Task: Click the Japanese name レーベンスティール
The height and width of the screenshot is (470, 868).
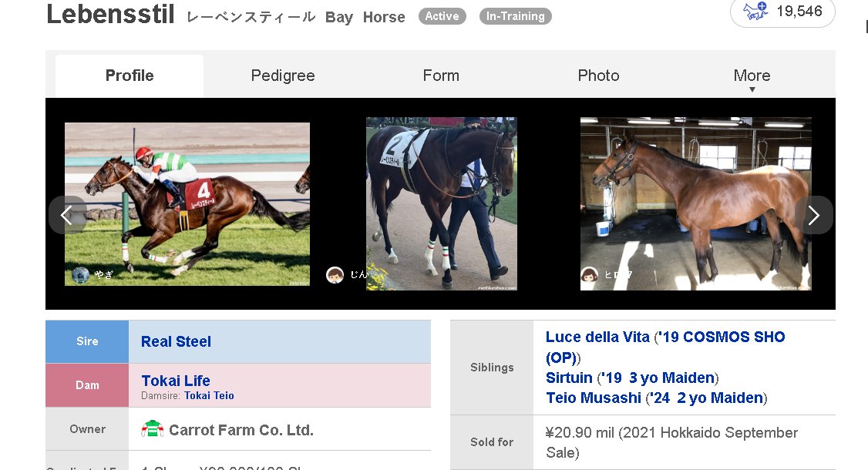Action: tap(251, 17)
